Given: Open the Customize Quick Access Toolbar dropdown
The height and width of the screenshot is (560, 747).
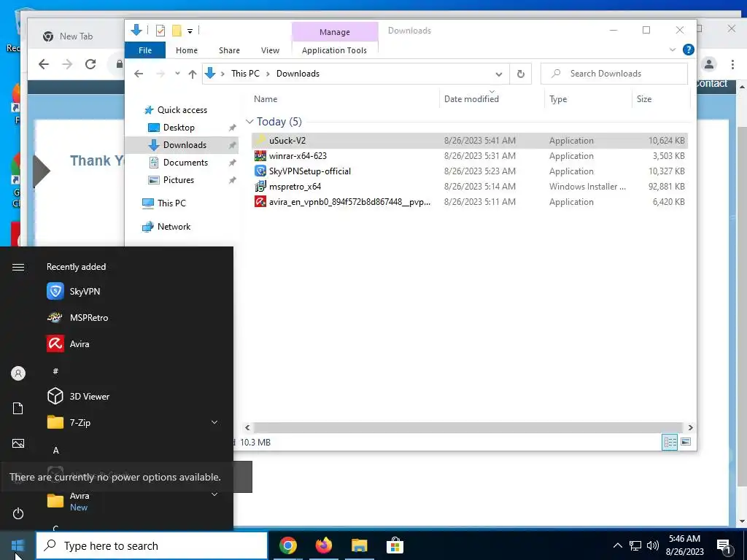Looking at the screenshot, I should (190, 31).
